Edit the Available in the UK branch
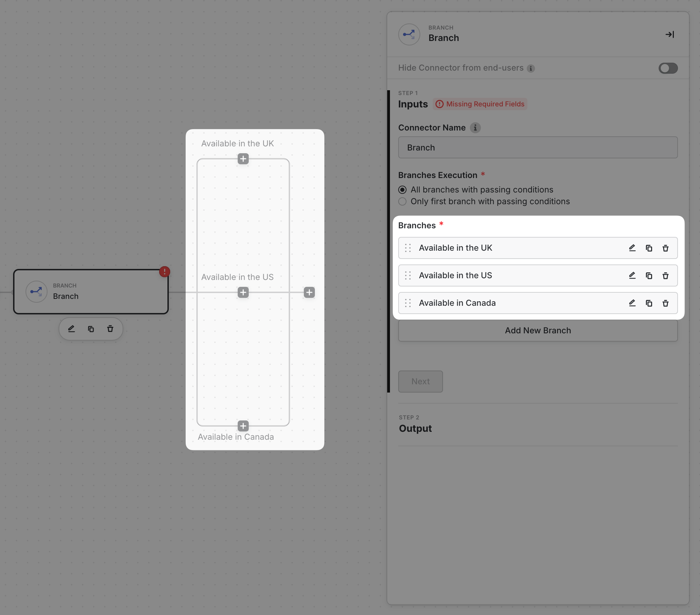 (x=632, y=248)
